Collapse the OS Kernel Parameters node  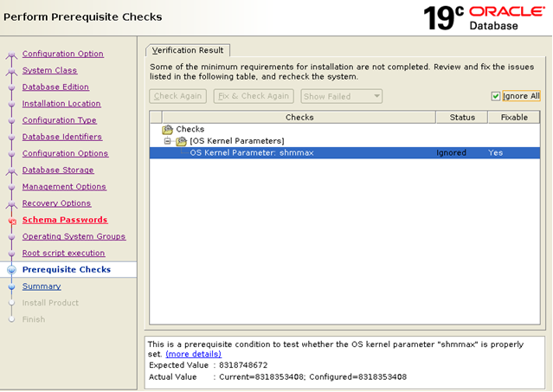pos(168,141)
